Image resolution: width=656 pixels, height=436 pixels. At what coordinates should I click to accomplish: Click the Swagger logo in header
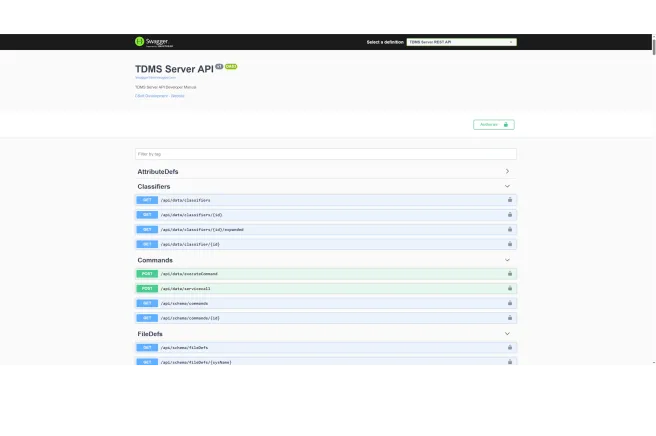154,42
